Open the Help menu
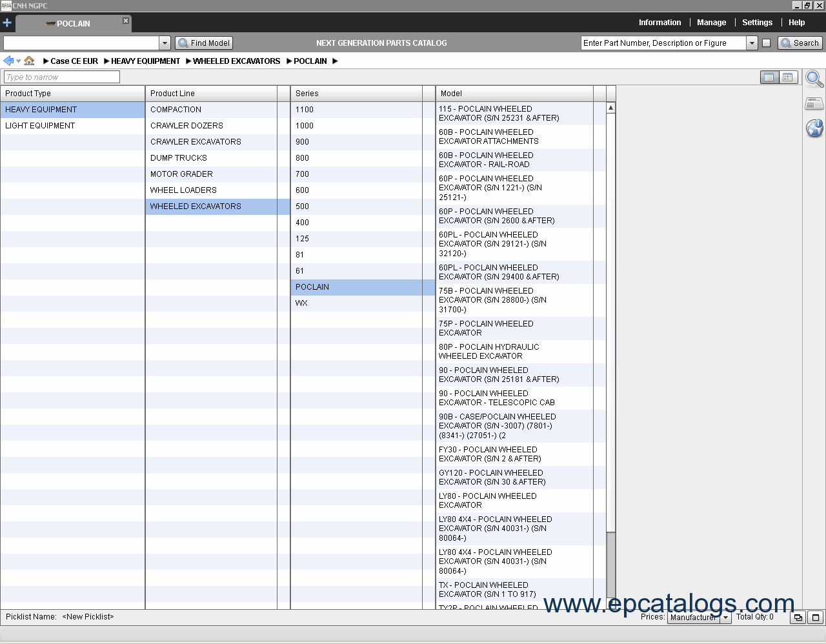The height and width of the screenshot is (644, 826). (796, 23)
